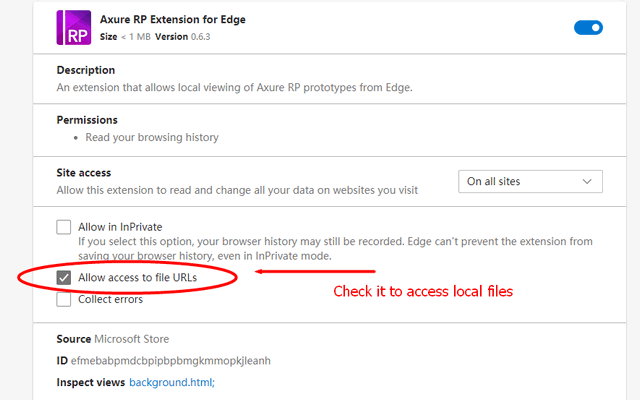Viewport: 640px width, 400px height.
Task: Click the Description section heading
Action: (86, 70)
